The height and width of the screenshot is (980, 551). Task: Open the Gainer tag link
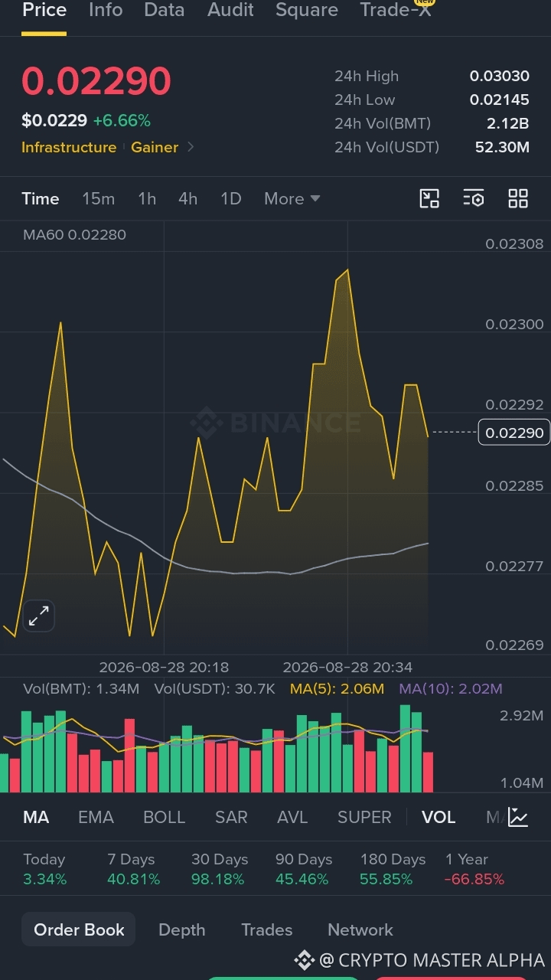coord(155,147)
